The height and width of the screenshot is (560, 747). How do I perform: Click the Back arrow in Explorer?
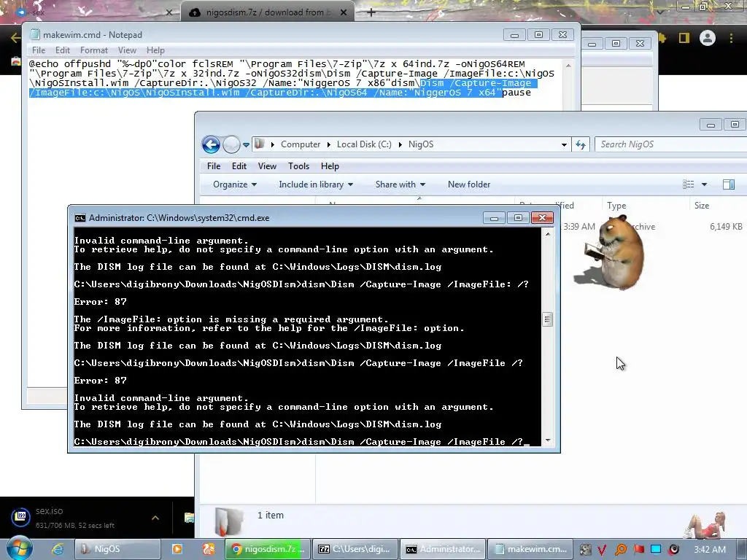[211, 144]
